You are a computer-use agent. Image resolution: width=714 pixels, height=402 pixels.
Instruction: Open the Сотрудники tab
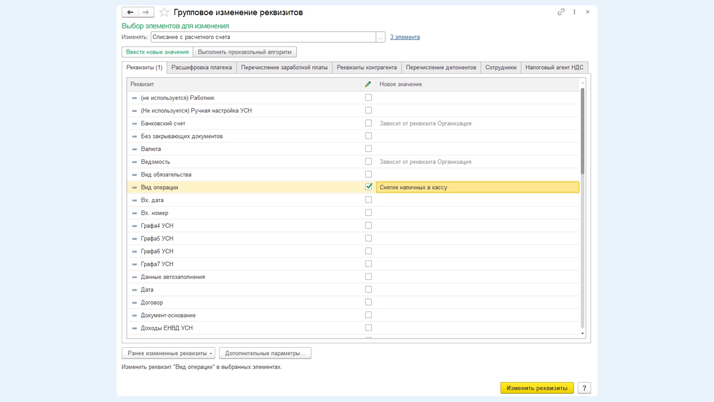(x=500, y=68)
